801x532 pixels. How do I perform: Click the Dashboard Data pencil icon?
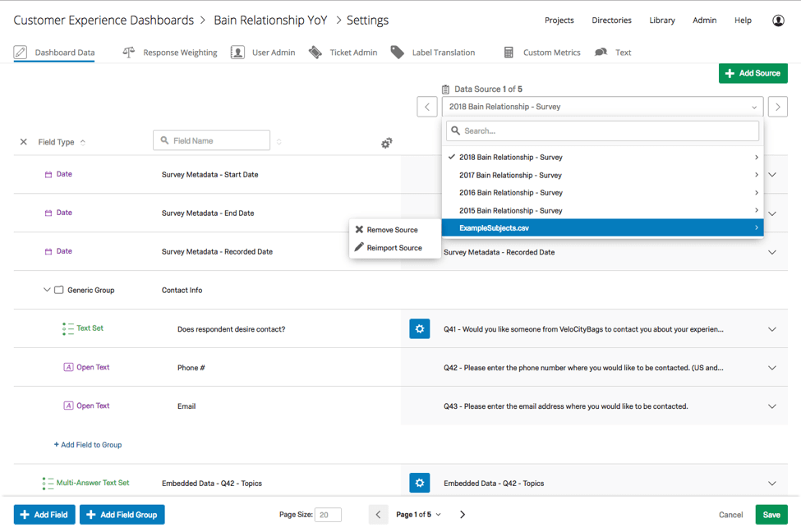click(x=21, y=52)
